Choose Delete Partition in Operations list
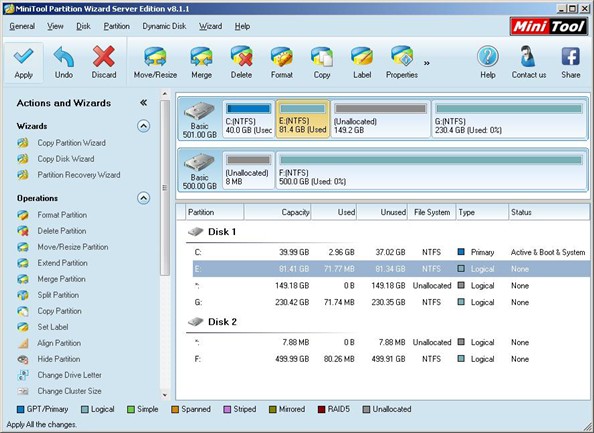 (x=52, y=231)
